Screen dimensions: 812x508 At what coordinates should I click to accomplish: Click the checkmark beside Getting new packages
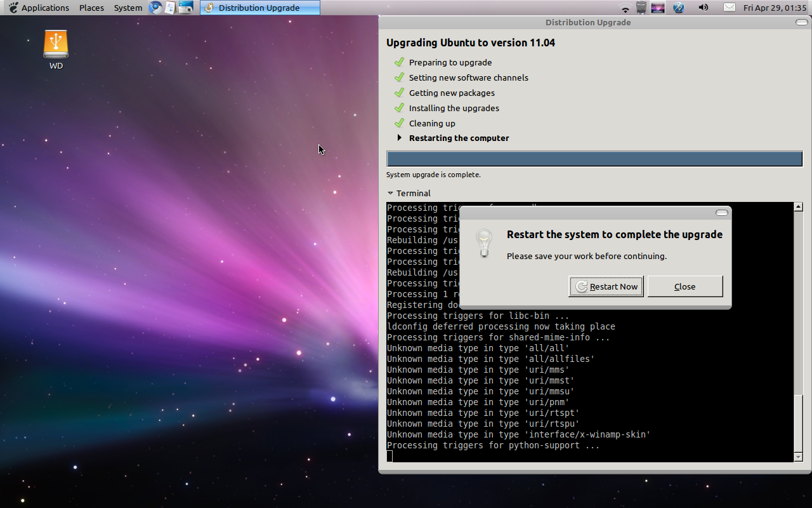(x=399, y=92)
